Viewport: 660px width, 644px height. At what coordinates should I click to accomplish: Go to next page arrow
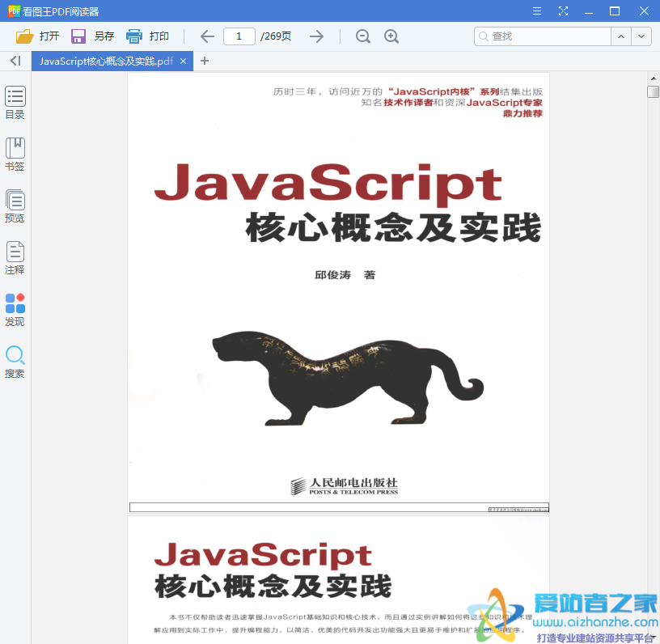coord(316,36)
